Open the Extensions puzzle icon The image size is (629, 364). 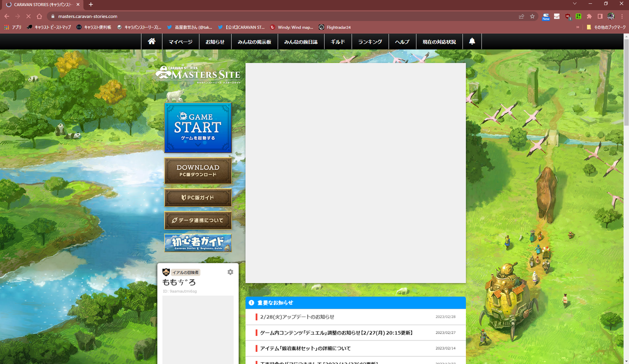(589, 16)
